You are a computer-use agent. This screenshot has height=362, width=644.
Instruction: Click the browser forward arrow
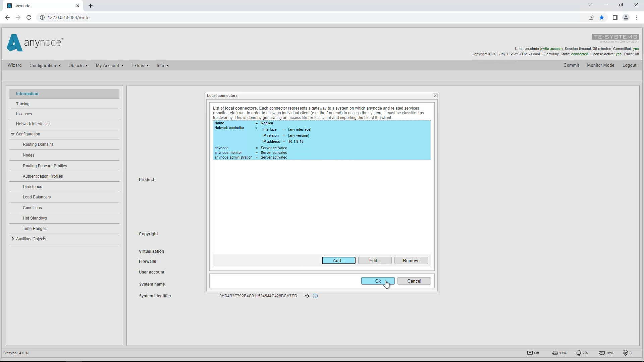[18, 17]
